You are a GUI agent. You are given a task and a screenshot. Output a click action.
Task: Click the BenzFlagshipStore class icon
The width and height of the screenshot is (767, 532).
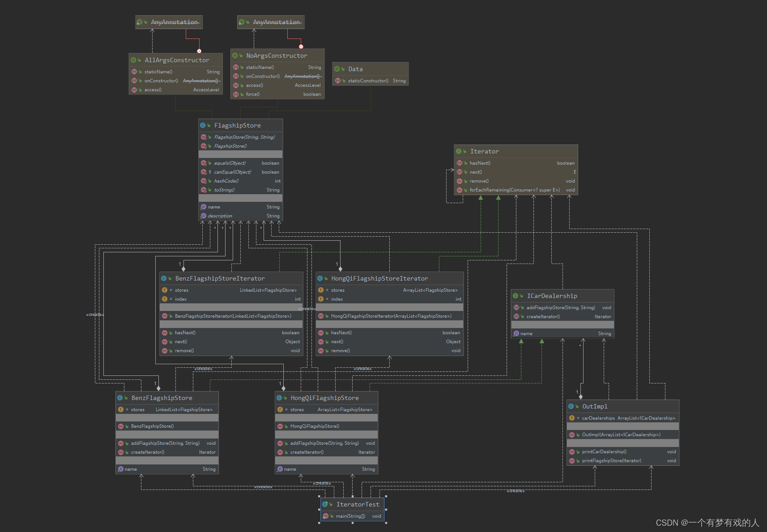tap(120, 398)
